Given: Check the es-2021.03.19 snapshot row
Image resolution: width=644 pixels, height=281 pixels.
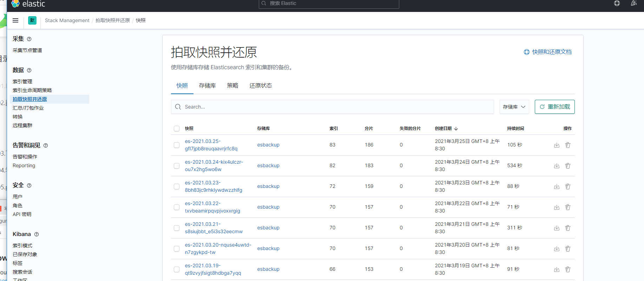Looking at the screenshot, I should pos(177,269).
